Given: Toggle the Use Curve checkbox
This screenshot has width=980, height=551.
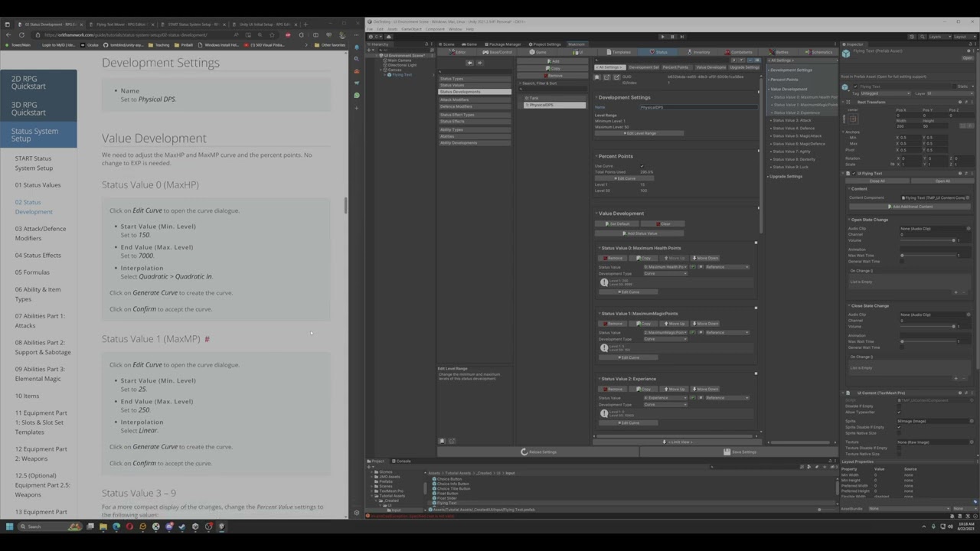Looking at the screenshot, I should tap(642, 166).
